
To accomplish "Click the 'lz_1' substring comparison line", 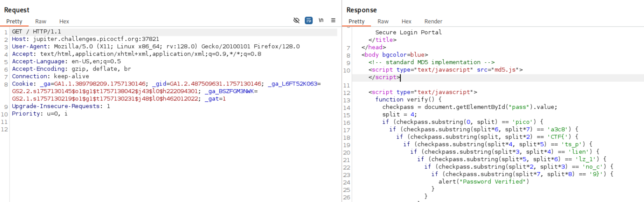I will (x=512, y=160).
